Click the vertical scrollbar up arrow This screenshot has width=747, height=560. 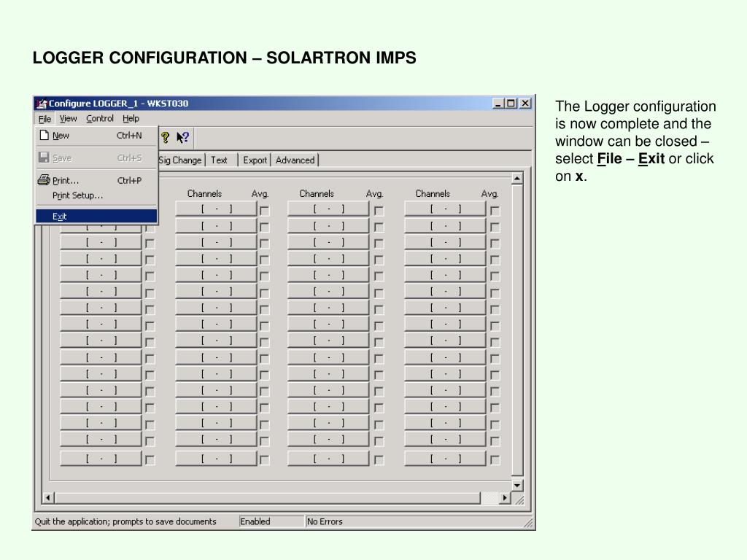[x=517, y=179]
